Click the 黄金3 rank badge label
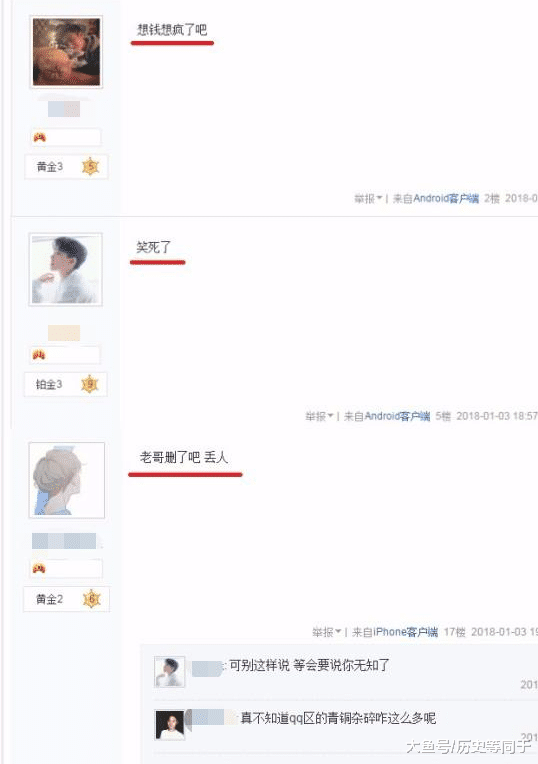The height and width of the screenshot is (764, 538). click(50, 167)
